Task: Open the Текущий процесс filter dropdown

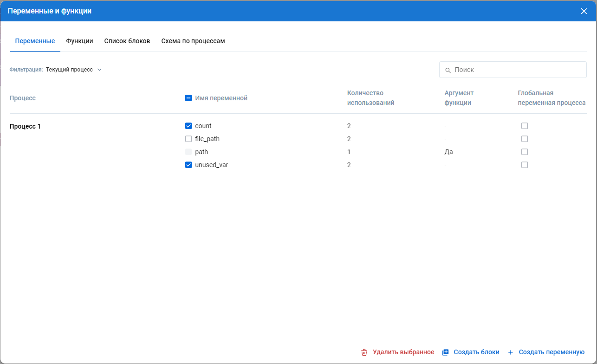Action: pyautogui.click(x=74, y=70)
